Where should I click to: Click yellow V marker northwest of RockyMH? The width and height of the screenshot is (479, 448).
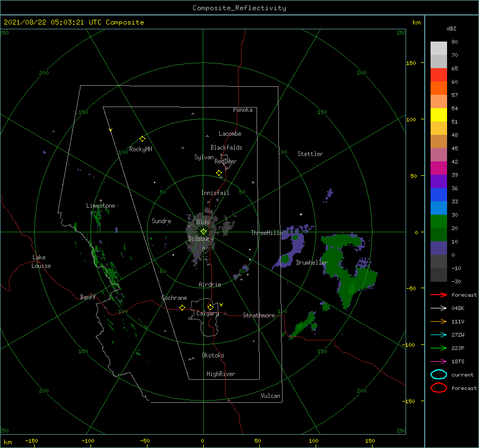click(111, 130)
